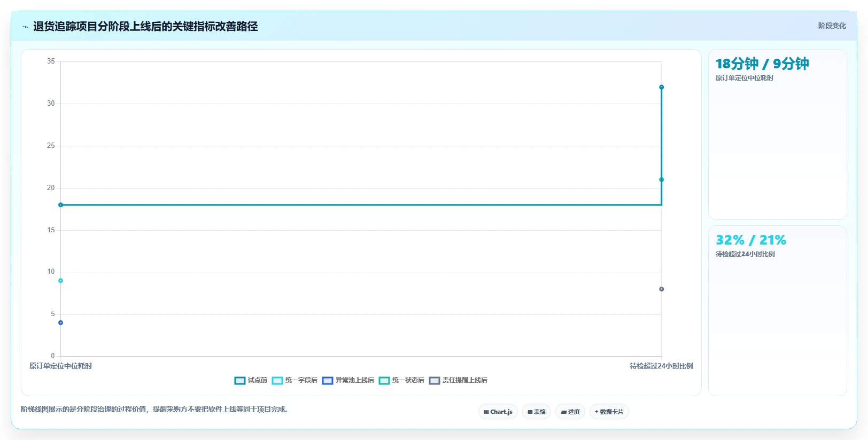The width and height of the screenshot is (868, 440).
Task: Click the 试点前 data point at value 32
Action: click(661, 87)
